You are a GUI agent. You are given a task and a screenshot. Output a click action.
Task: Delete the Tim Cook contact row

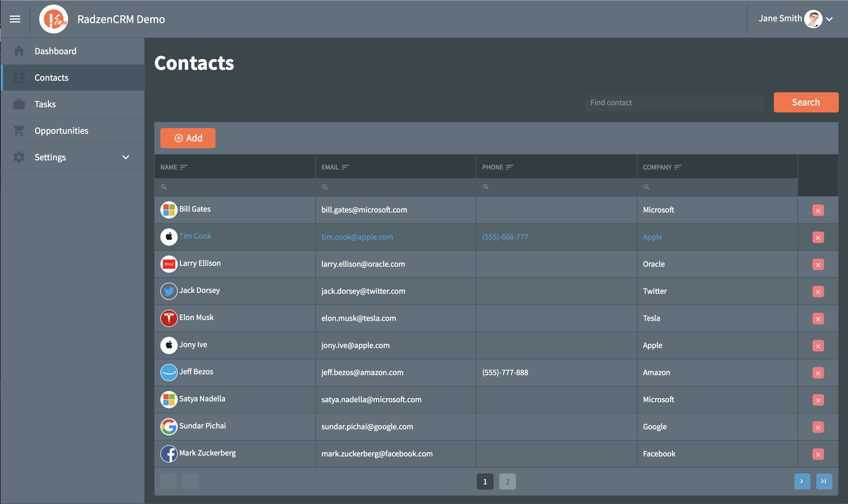point(818,237)
